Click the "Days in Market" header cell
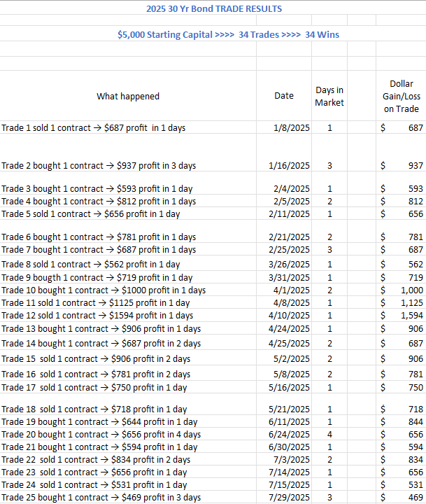This screenshot has width=426, height=504. coord(329,96)
